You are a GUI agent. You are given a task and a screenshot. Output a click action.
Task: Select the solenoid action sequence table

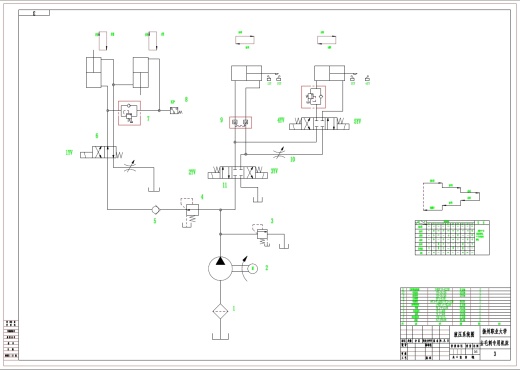452,238
